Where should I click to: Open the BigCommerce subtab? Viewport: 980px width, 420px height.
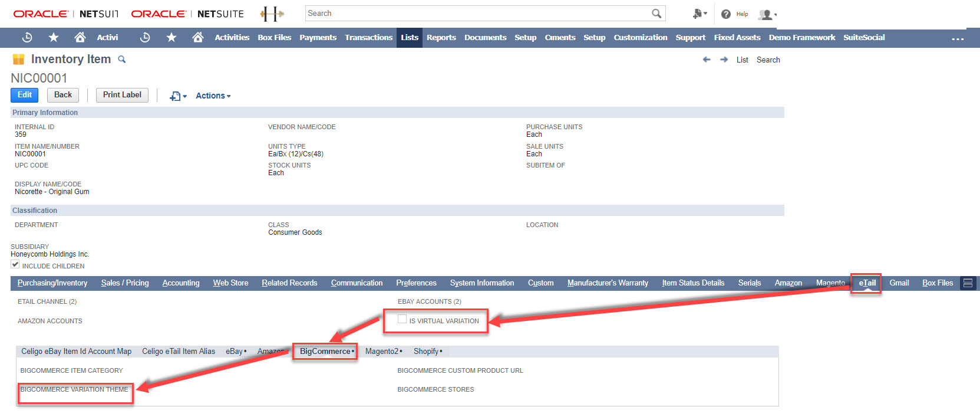click(x=327, y=352)
